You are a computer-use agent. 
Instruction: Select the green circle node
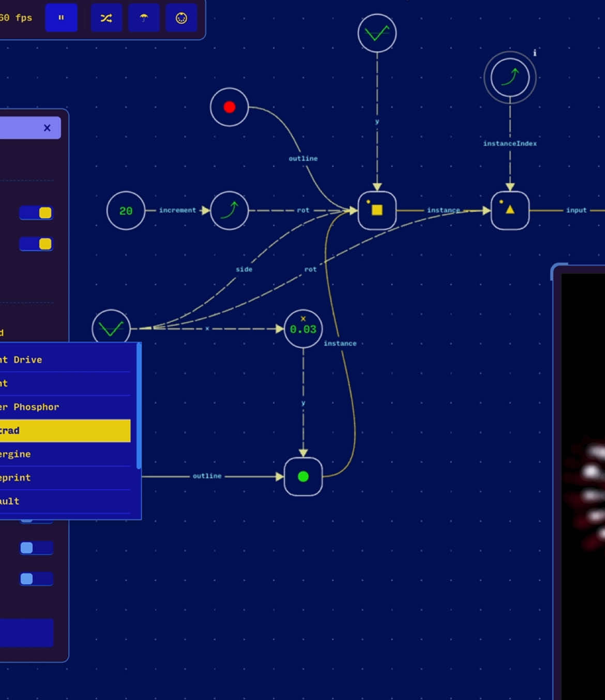303,476
